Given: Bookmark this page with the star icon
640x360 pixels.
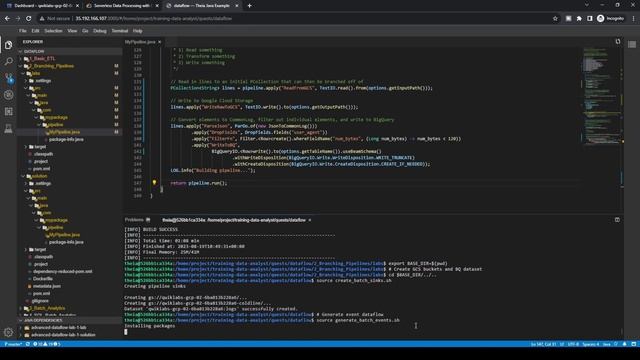Looking at the screenshot, I should pos(555,18).
